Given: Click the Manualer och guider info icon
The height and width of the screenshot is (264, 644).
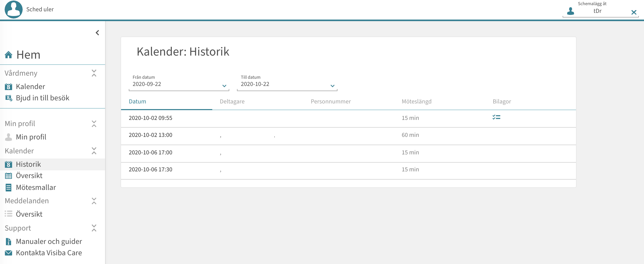Looking at the screenshot, I should pos(9,242).
